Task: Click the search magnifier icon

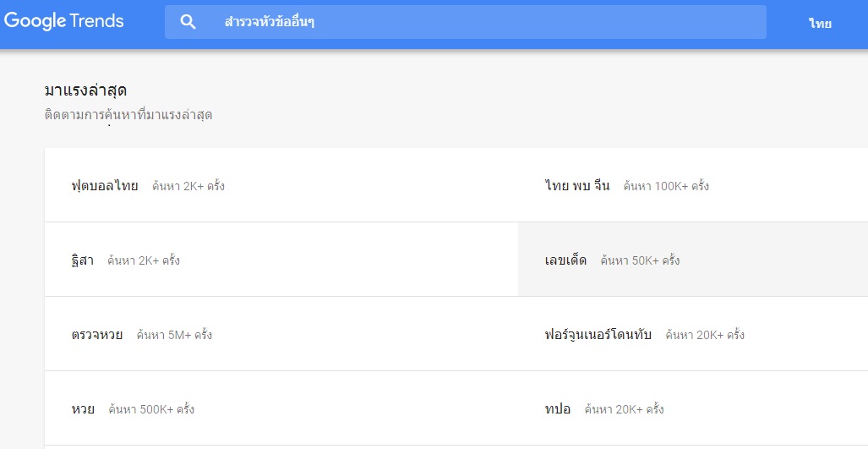Action: tap(188, 22)
